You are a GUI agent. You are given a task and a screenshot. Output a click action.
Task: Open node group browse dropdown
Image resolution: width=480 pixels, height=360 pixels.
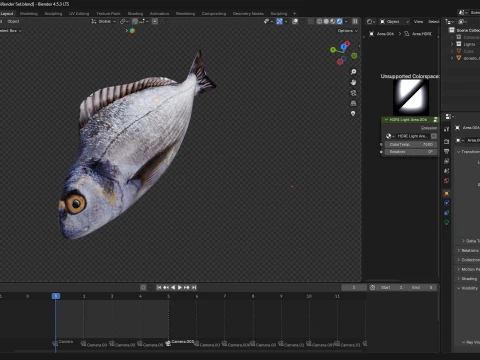tap(389, 136)
